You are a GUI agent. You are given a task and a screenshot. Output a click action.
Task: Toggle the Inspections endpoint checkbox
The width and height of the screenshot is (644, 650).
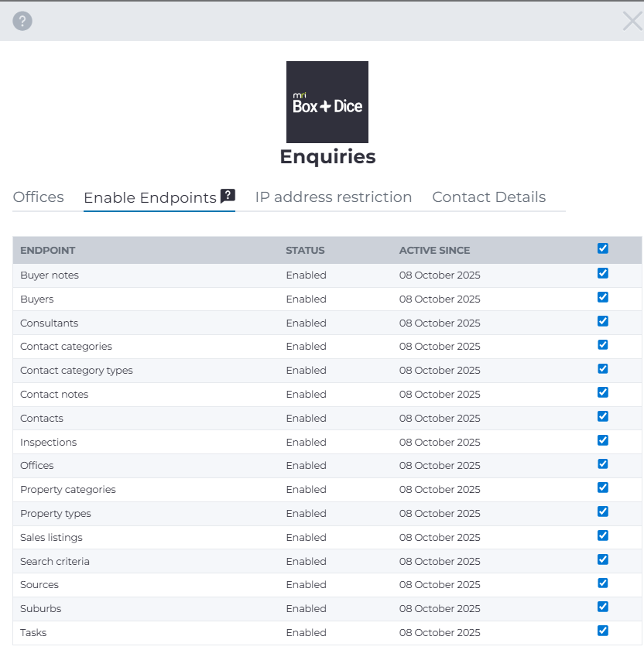[603, 440]
